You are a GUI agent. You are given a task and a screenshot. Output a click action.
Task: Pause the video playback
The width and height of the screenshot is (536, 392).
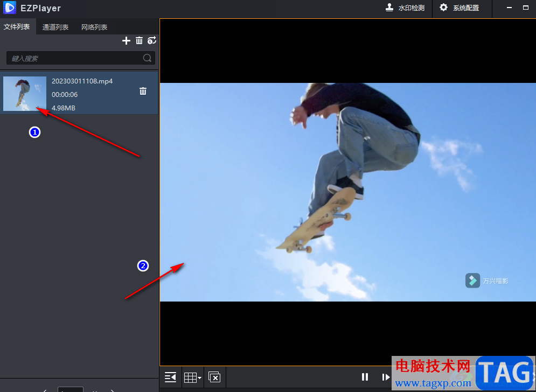click(x=365, y=376)
